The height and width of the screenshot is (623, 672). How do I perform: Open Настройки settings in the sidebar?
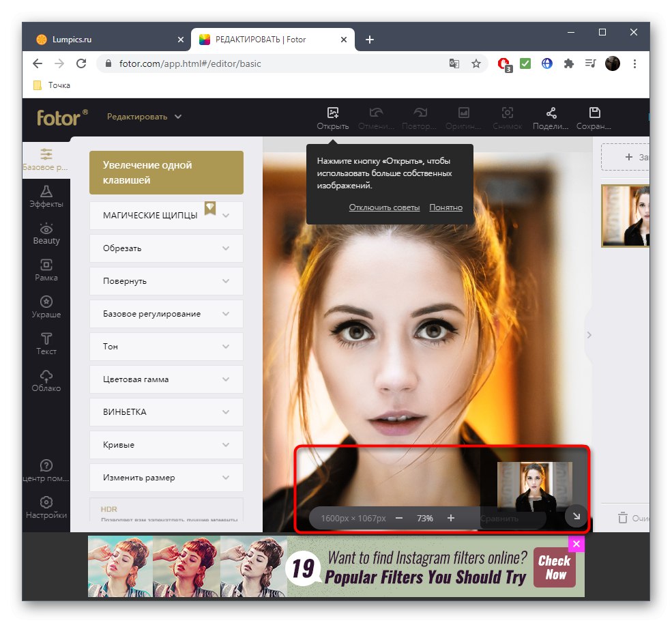tap(46, 508)
